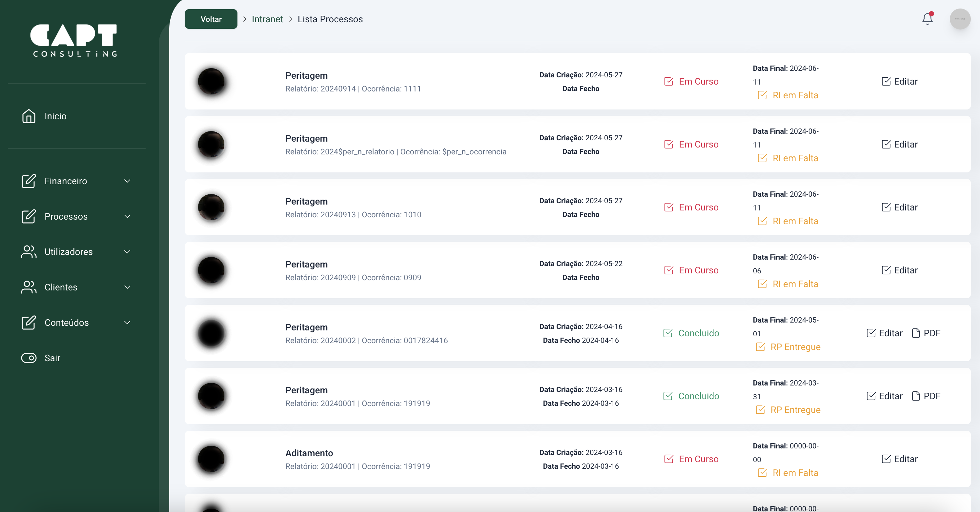Click the Conteúdos sidebar icon
The height and width of the screenshot is (512, 980).
pos(29,323)
